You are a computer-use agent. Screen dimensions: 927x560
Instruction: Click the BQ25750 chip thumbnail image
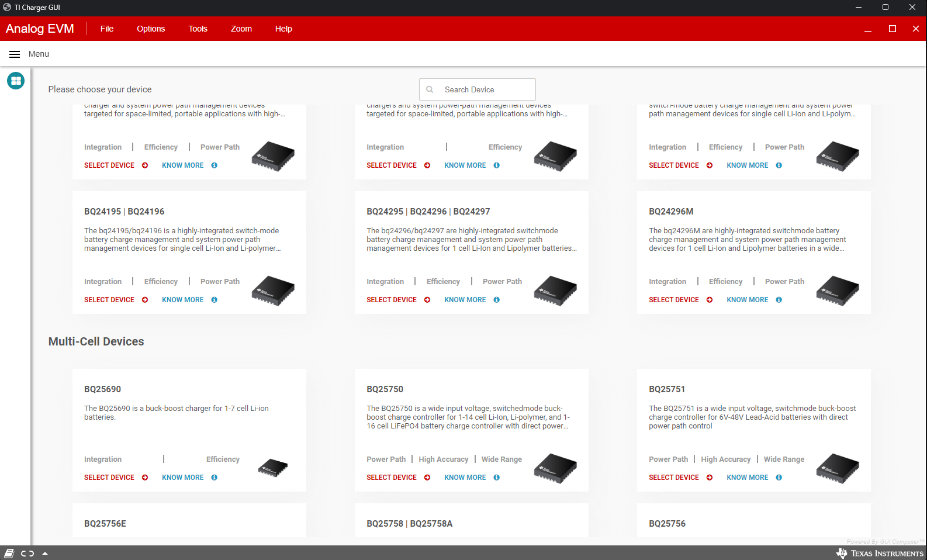coord(555,468)
